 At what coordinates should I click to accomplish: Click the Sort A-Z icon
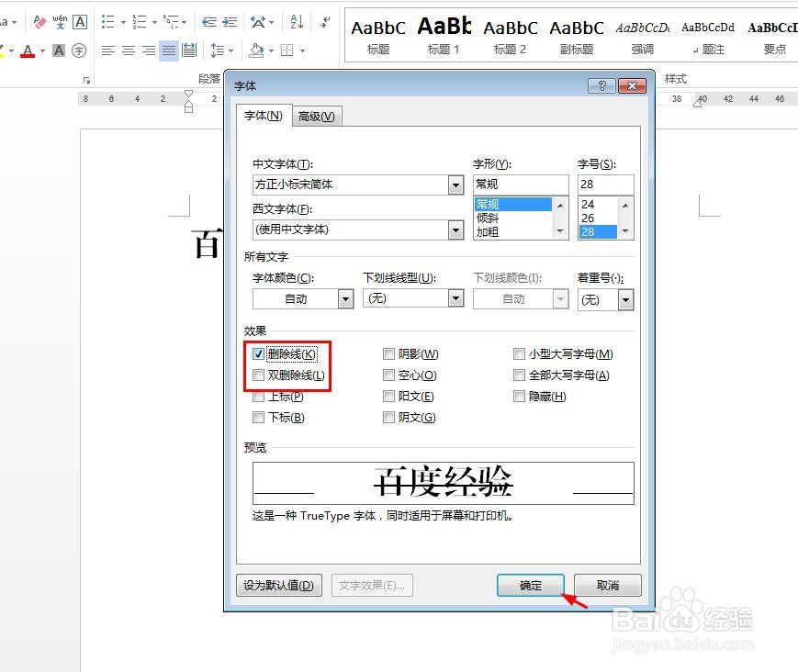297,22
